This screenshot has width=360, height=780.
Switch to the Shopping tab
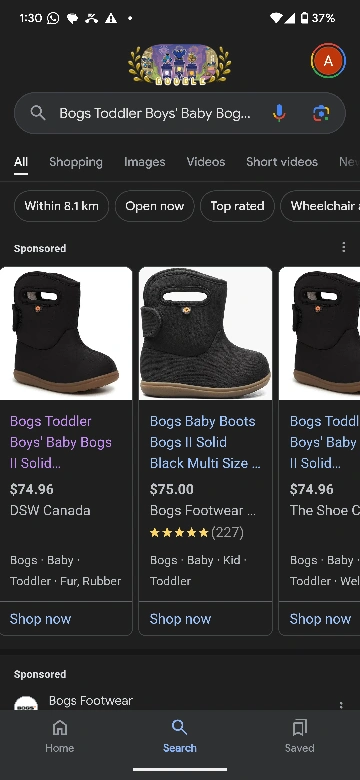76,162
